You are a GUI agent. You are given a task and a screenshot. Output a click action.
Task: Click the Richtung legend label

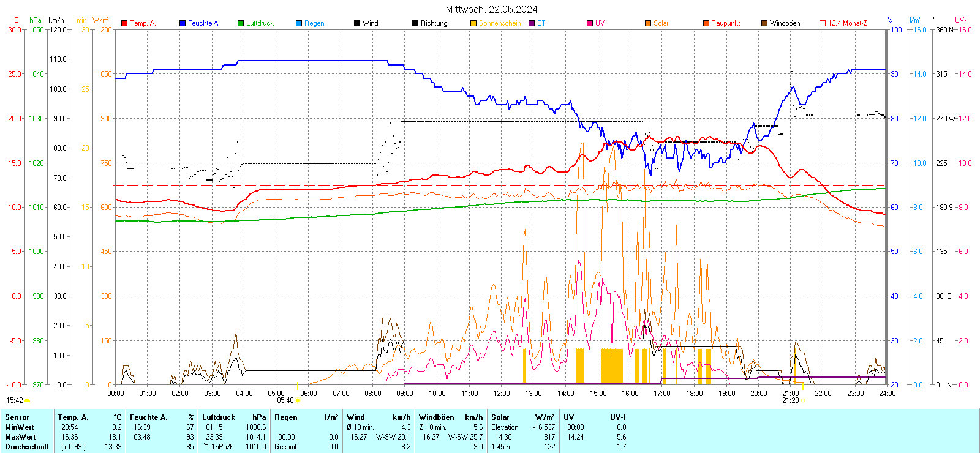(434, 23)
